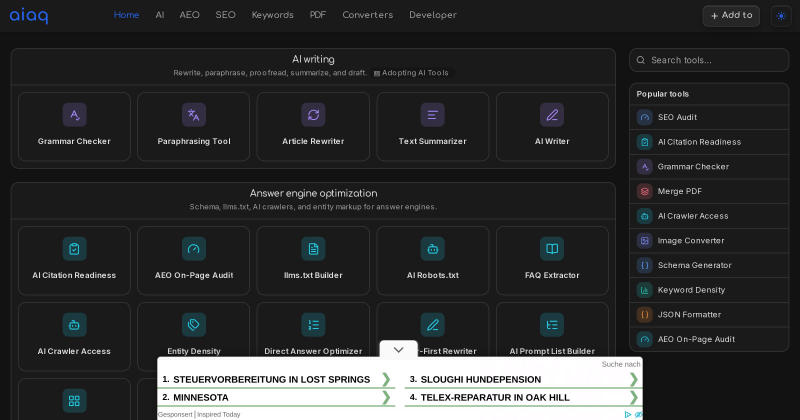
Task: Collapse the ad banner with the chevron
Action: pos(398,350)
